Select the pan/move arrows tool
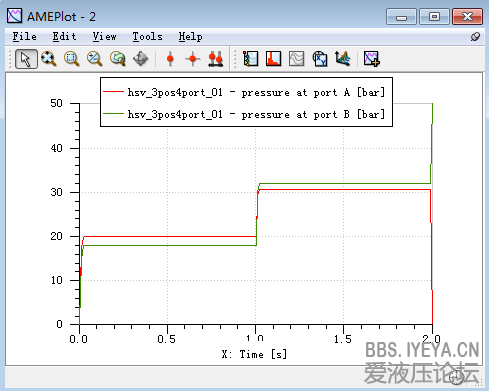 coord(140,59)
